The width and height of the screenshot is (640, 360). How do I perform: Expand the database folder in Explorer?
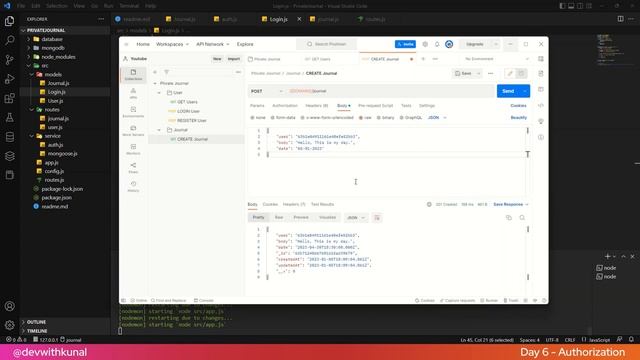(x=28, y=39)
